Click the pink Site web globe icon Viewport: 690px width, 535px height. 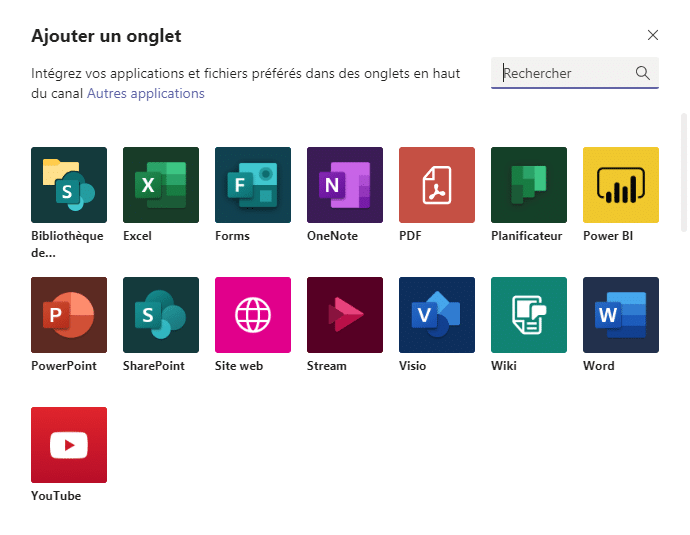pos(253,315)
